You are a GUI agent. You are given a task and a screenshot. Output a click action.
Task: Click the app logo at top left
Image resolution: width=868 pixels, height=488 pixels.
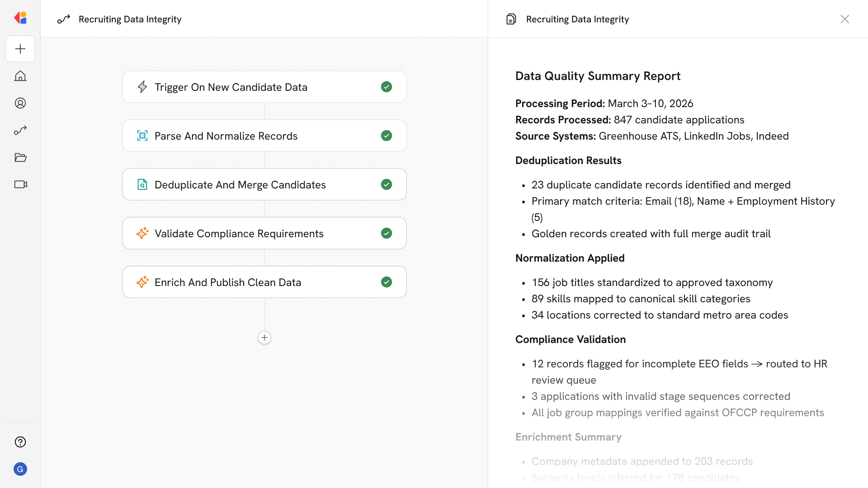click(20, 18)
